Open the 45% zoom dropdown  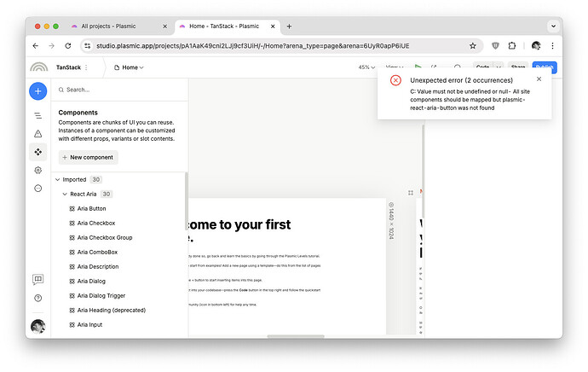pyautogui.click(x=366, y=67)
